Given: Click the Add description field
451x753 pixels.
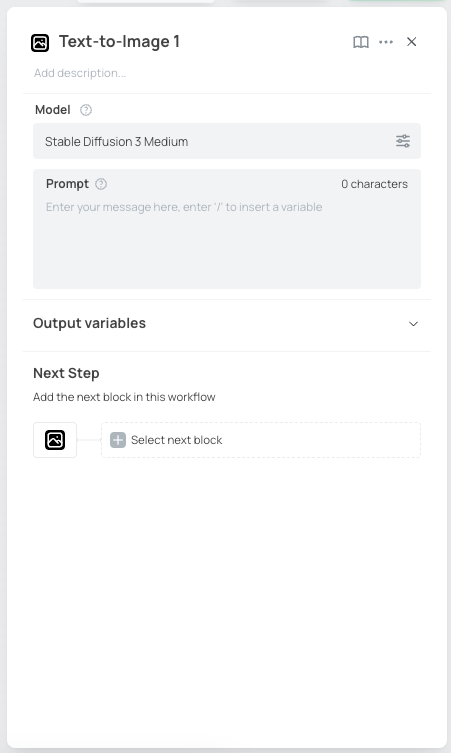Looking at the screenshot, I should (80, 73).
